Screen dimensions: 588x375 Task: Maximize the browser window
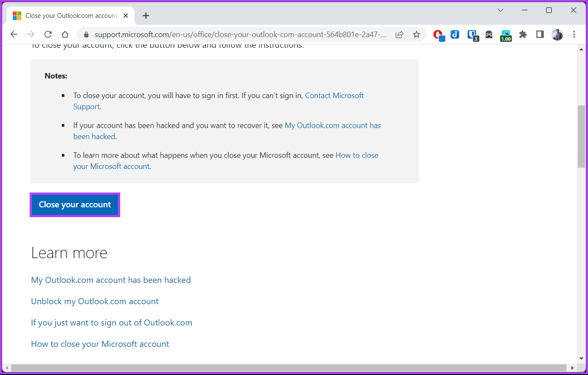click(x=549, y=10)
